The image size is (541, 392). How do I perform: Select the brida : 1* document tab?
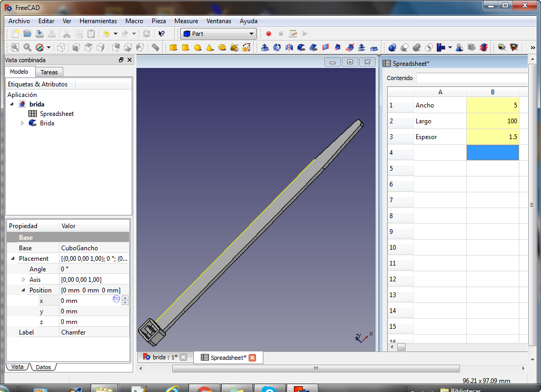click(164, 357)
